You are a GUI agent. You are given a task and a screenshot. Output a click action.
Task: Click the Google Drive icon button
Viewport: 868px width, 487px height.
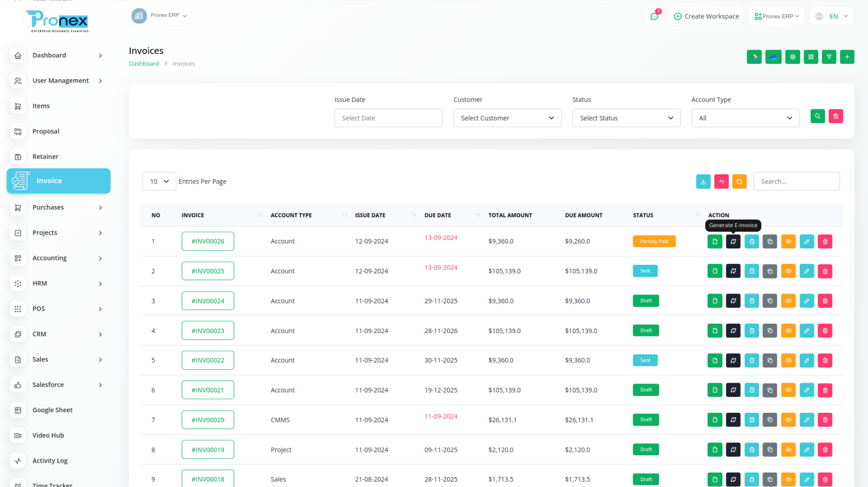(x=754, y=57)
